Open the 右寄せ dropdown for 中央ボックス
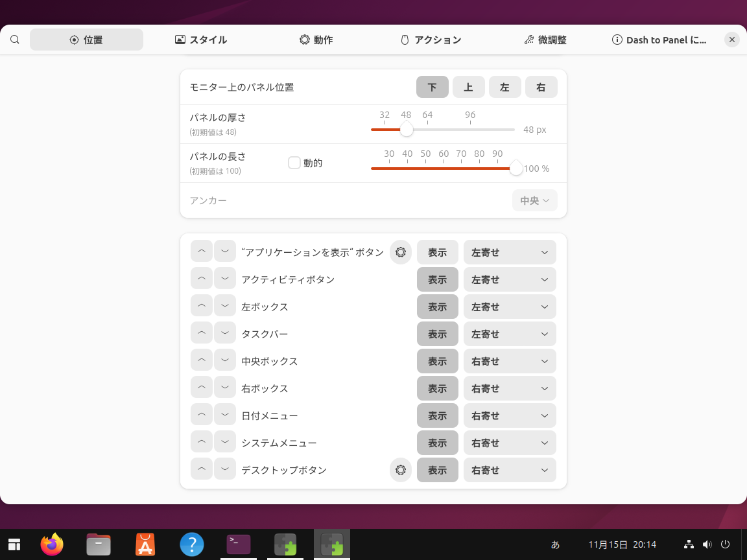Viewport: 747px width, 560px height. [x=510, y=361]
